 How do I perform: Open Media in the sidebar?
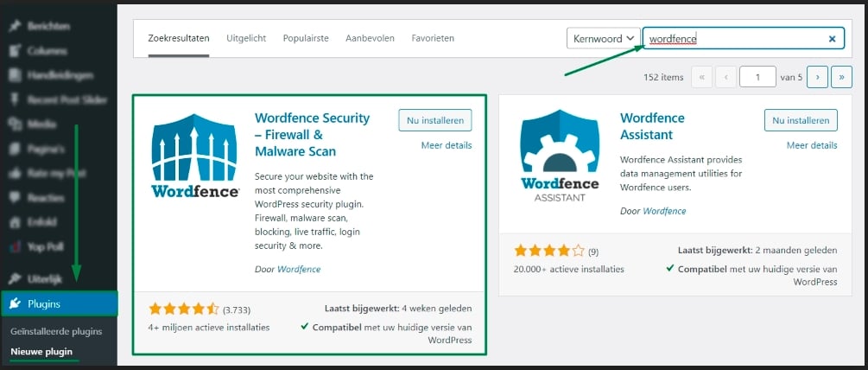point(42,124)
